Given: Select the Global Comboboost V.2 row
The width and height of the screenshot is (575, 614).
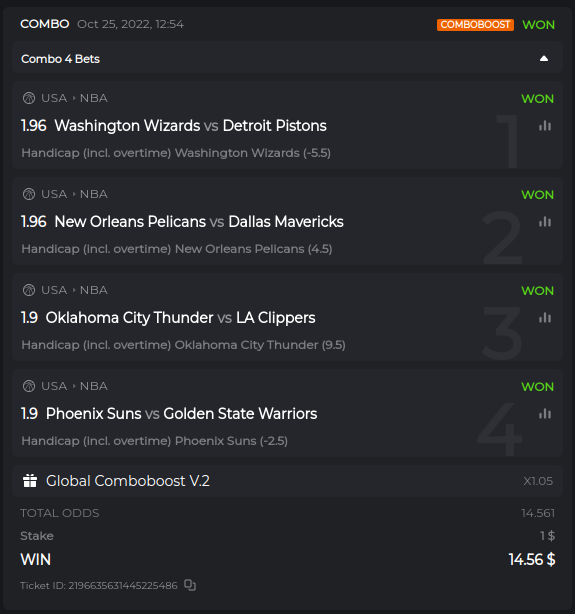Looking at the screenshot, I should [x=288, y=481].
